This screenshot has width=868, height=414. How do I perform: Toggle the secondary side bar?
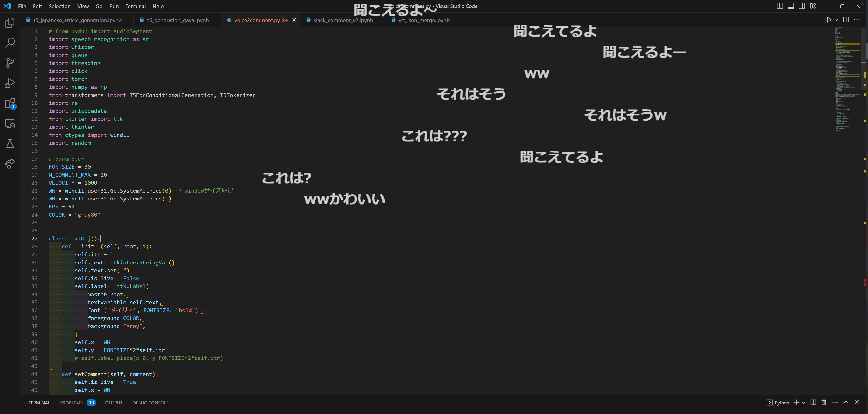(x=802, y=6)
